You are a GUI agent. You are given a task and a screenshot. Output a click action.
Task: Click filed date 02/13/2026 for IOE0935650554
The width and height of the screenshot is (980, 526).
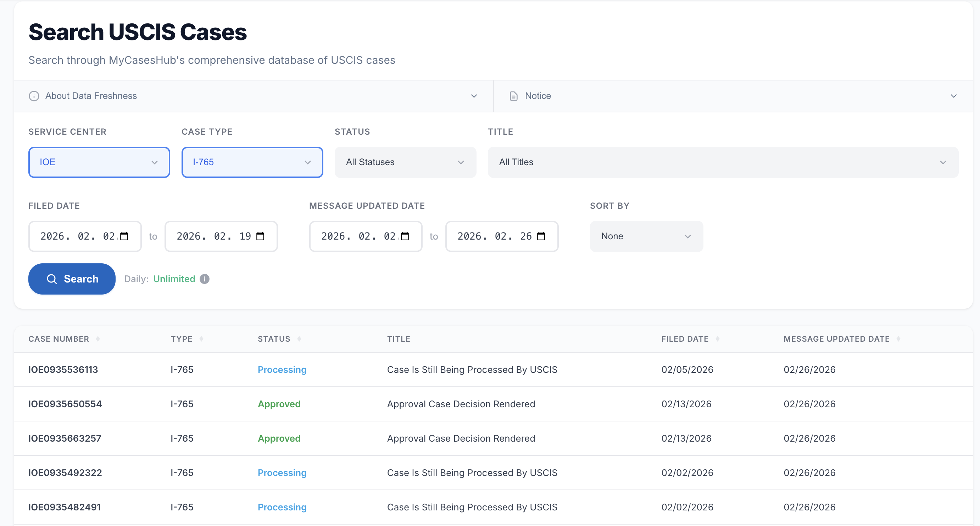686,403
